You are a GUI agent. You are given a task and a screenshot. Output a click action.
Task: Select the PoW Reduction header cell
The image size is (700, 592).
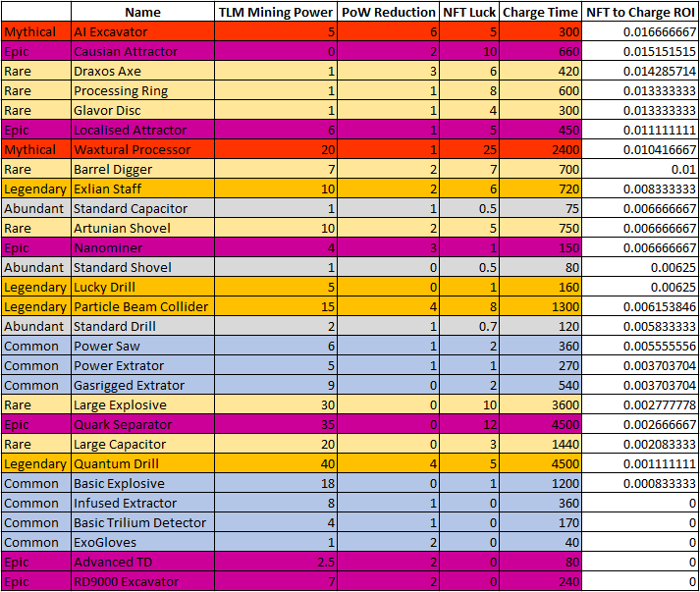388,12
